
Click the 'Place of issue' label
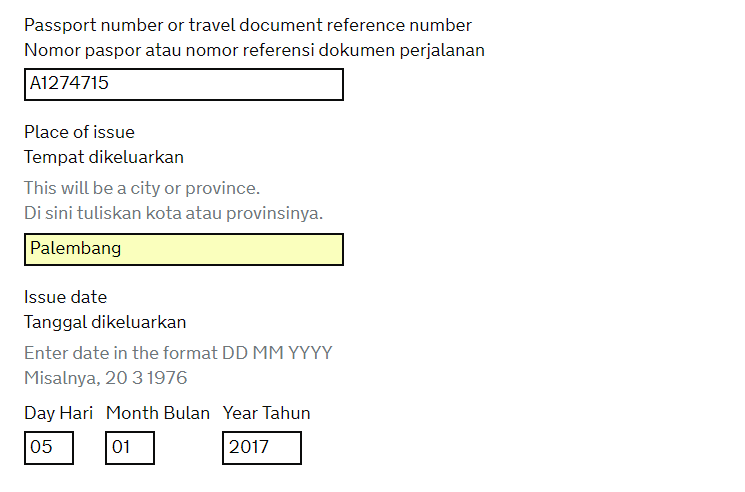tap(79, 132)
